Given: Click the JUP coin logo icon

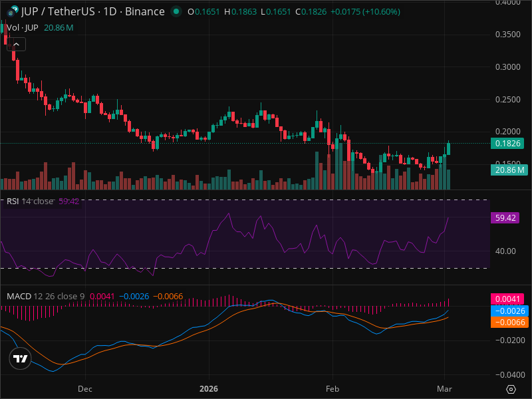Looking at the screenshot, I should pos(13,11).
